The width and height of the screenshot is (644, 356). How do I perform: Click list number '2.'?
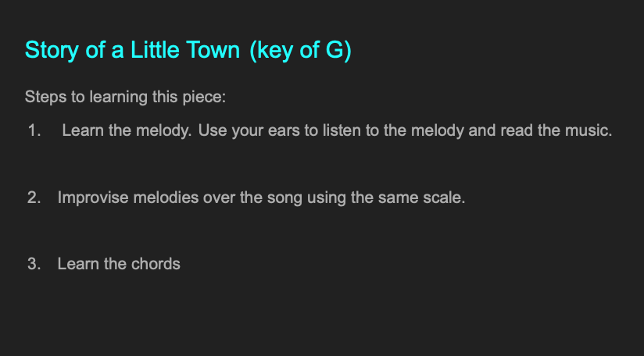coord(34,198)
